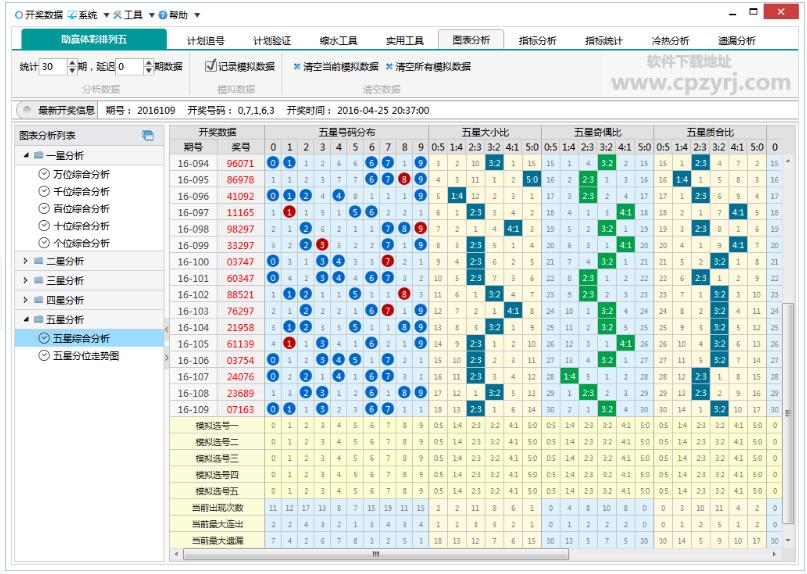This screenshot has width=807, height=574.
Task: Expand the 四星分析 tree node
Action: click(x=26, y=300)
